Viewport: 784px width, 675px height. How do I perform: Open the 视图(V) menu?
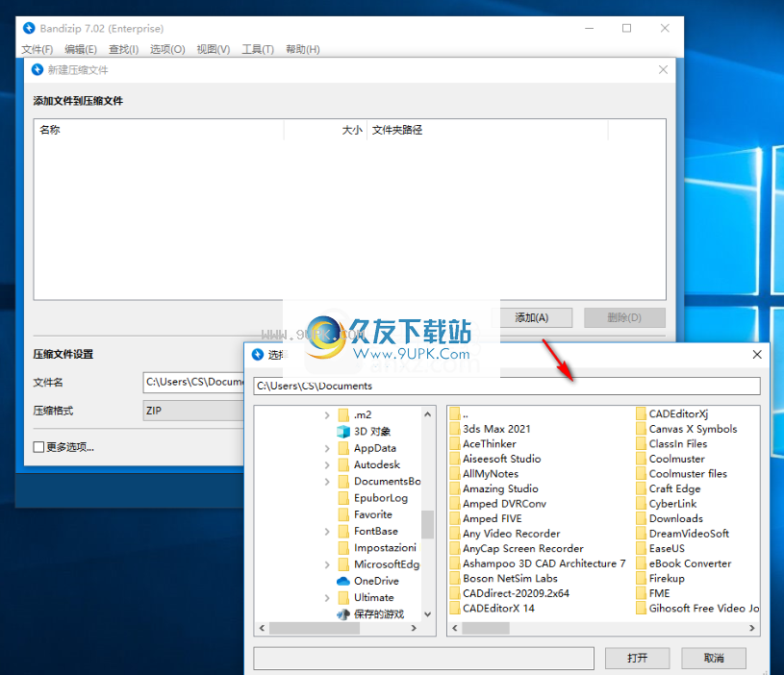[214, 49]
